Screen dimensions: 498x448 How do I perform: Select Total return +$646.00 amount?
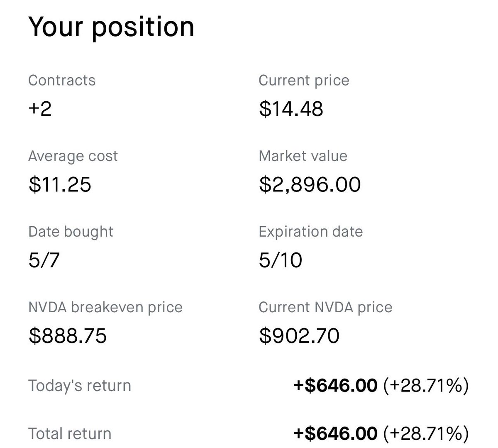pyautogui.click(x=335, y=434)
